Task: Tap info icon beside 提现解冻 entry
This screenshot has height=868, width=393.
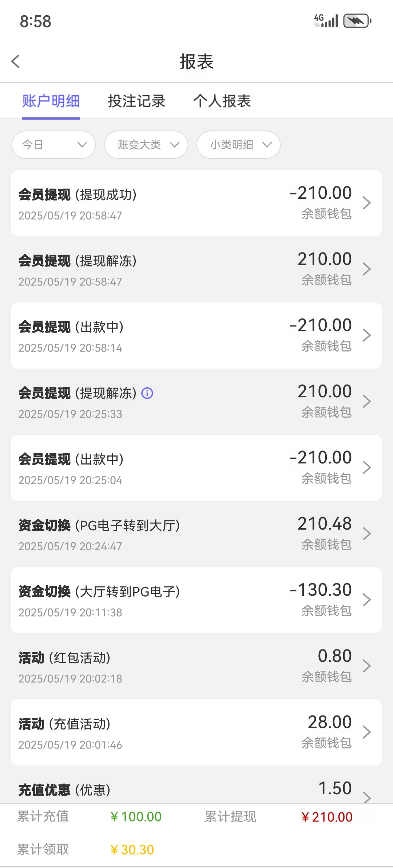Action: pyautogui.click(x=147, y=393)
